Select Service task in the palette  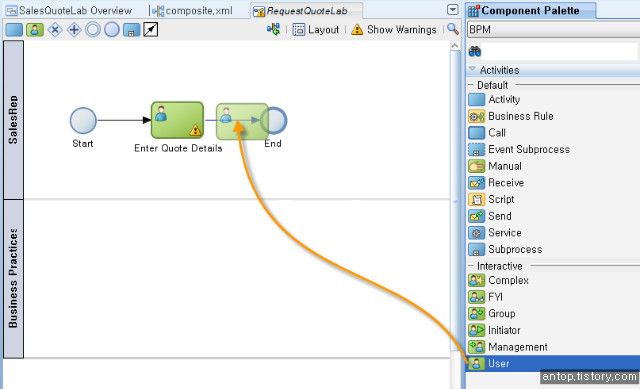point(495,233)
